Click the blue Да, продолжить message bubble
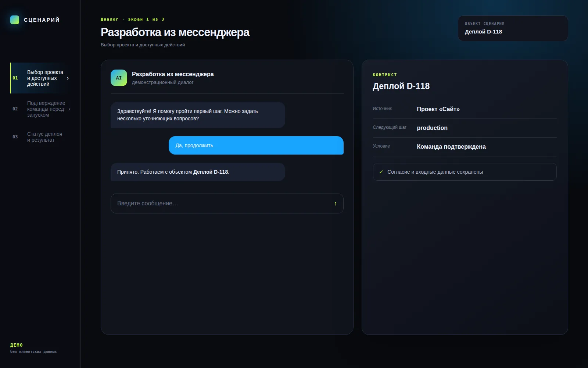The width and height of the screenshot is (588, 368). coord(256,145)
